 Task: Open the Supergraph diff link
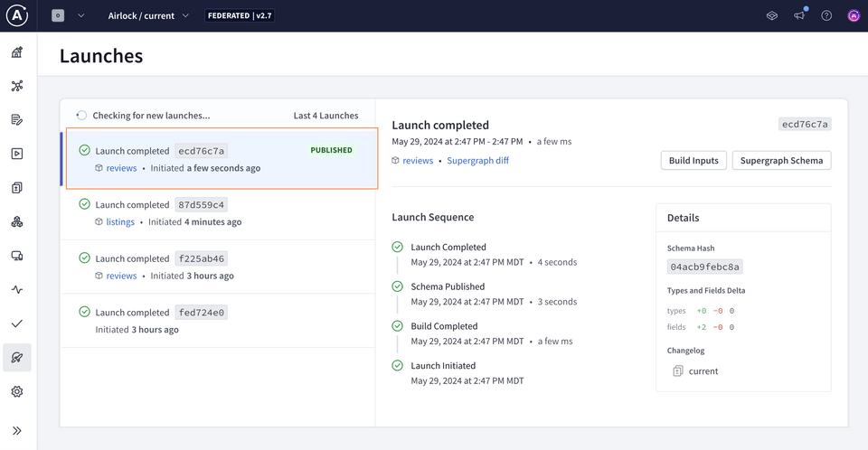tap(477, 161)
